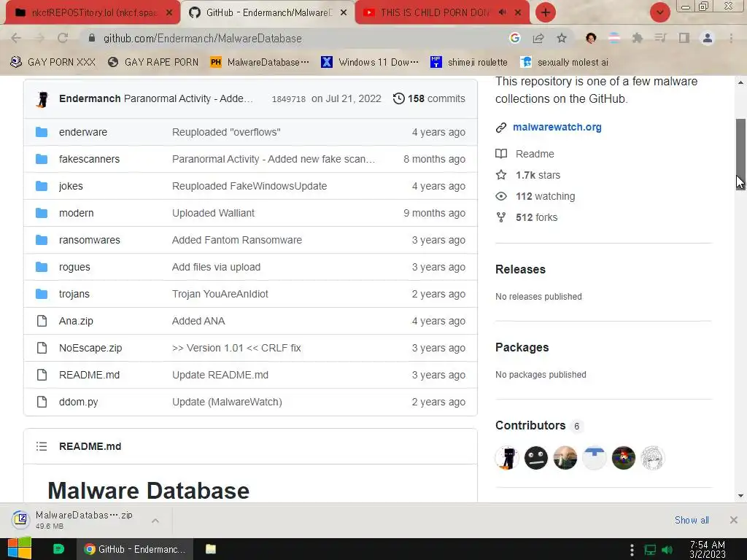Switch to the nkcfREPOSTitory.lol tab
747x560 pixels.
pos(93,12)
